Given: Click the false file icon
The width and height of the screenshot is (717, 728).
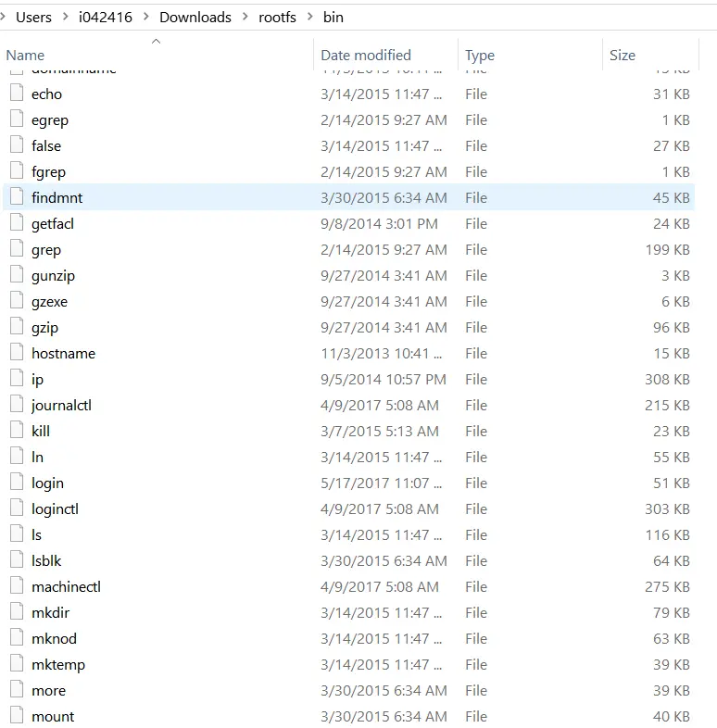Looking at the screenshot, I should point(17,144).
